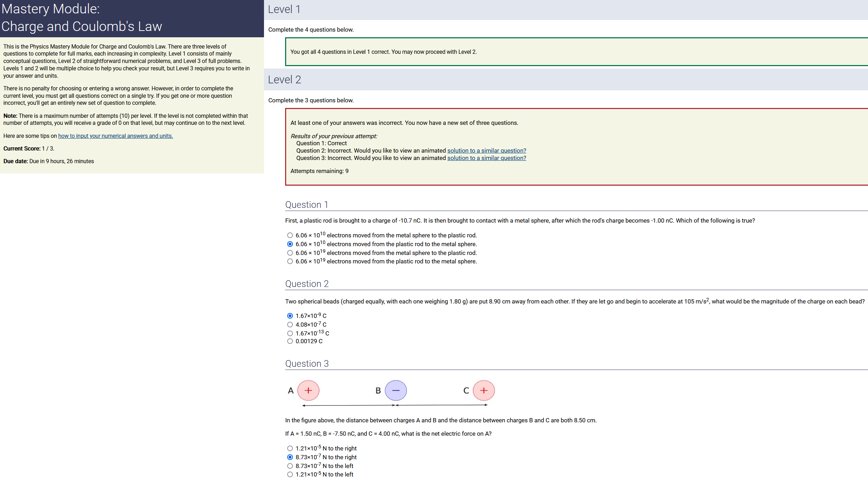Click positive charge A in the figure

click(308, 390)
